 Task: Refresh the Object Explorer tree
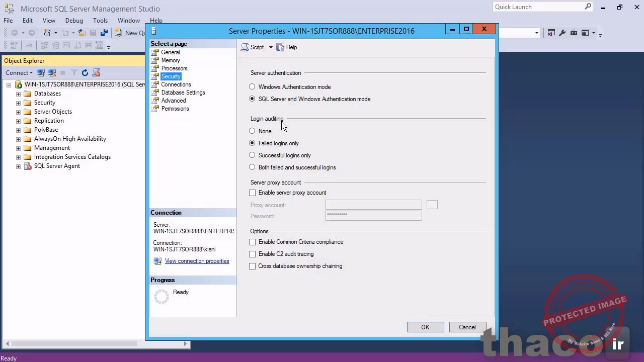(85, 72)
